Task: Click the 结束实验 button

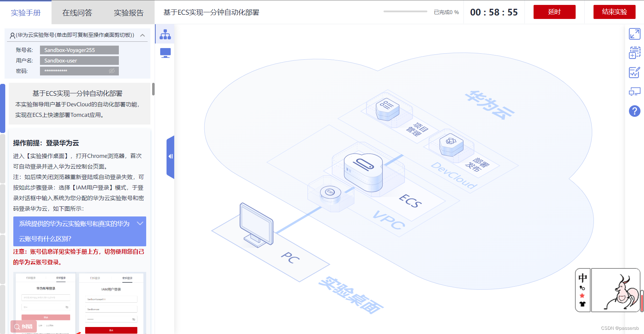Action: pyautogui.click(x=614, y=12)
